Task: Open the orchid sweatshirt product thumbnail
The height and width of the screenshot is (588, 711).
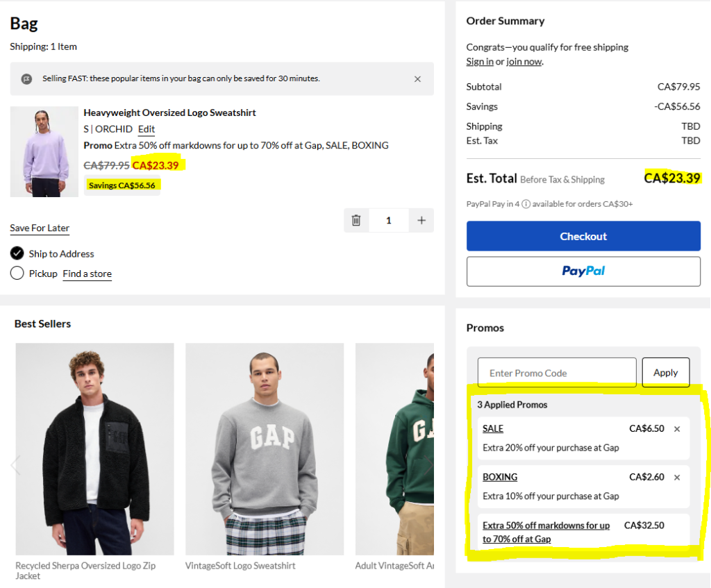Action: coord(44,152)
